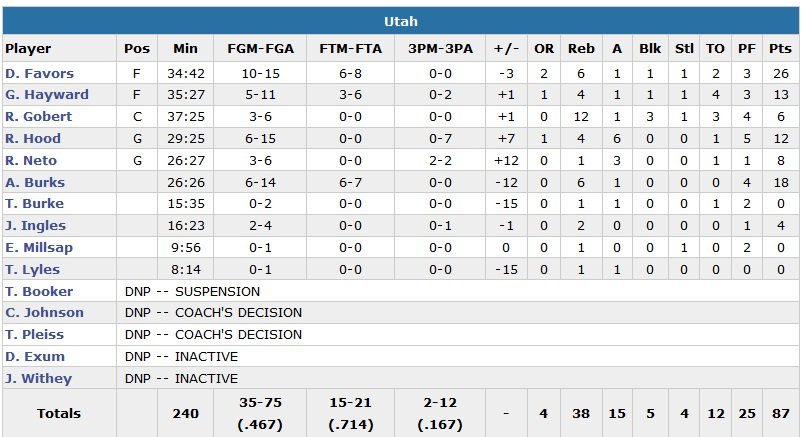This screenshot has height=437, width=802.
Task: Click T. Burke player name
Action: tap(35, 204)
